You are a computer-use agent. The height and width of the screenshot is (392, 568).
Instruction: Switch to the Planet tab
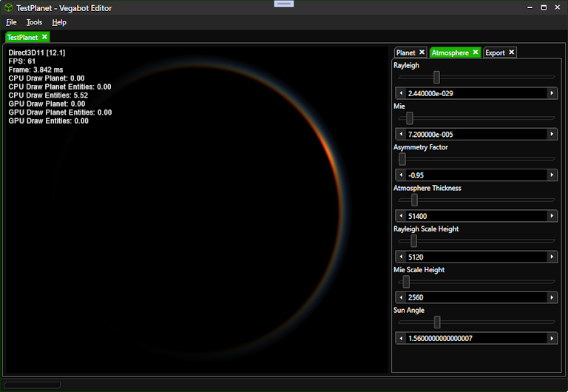[x=405, y=53]
